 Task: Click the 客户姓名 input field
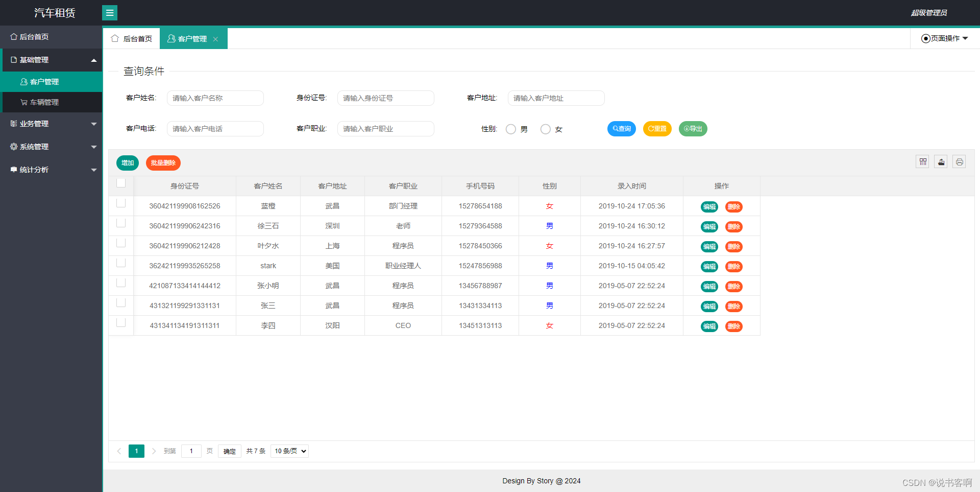[215, 98]
